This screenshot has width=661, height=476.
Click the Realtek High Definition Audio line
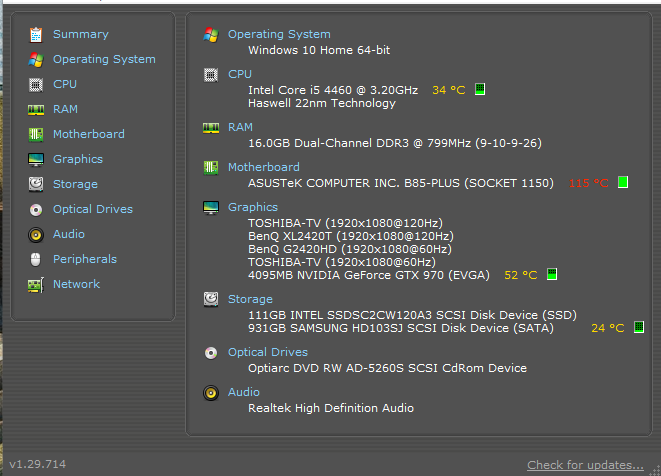(331, 408)
